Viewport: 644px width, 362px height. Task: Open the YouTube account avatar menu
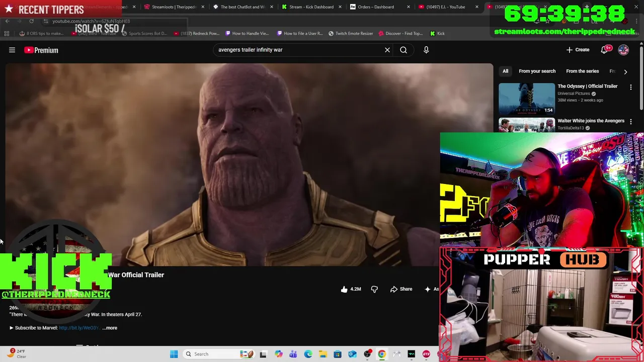tap(623, 50)
